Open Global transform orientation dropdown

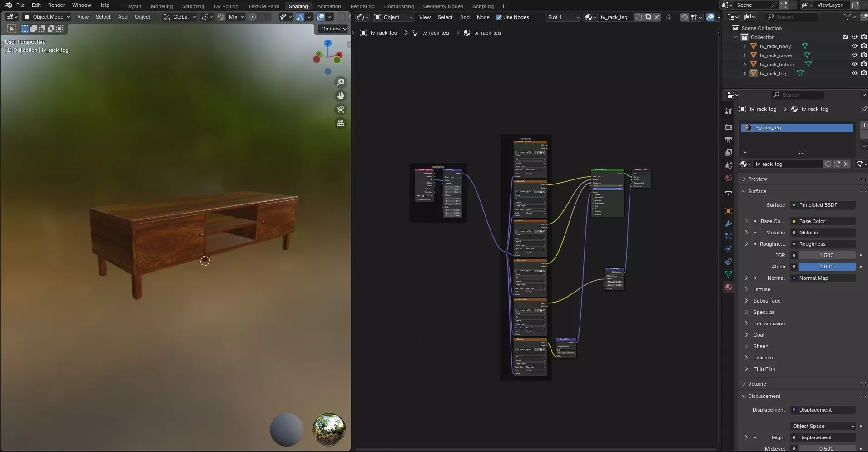pos(180,17)
